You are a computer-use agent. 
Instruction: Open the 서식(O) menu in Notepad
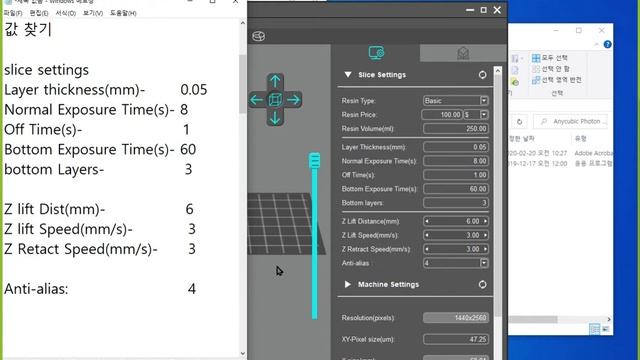click(65, 13)
